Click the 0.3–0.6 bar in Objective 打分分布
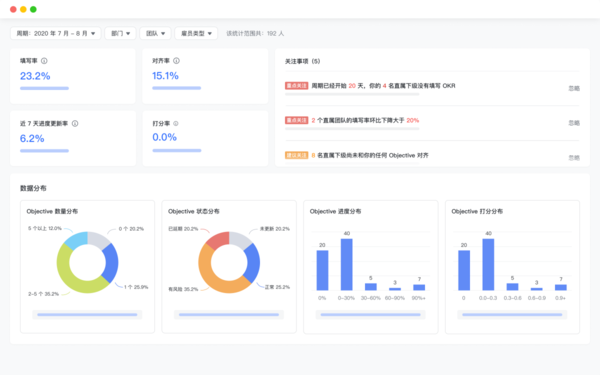 click(512, 287)
